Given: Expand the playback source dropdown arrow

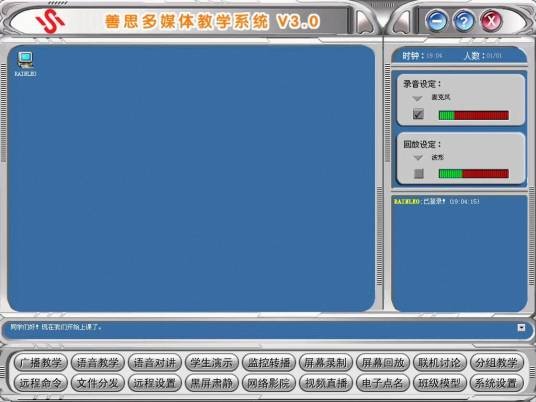Looking at the screenshot, I should pos(418,158).
